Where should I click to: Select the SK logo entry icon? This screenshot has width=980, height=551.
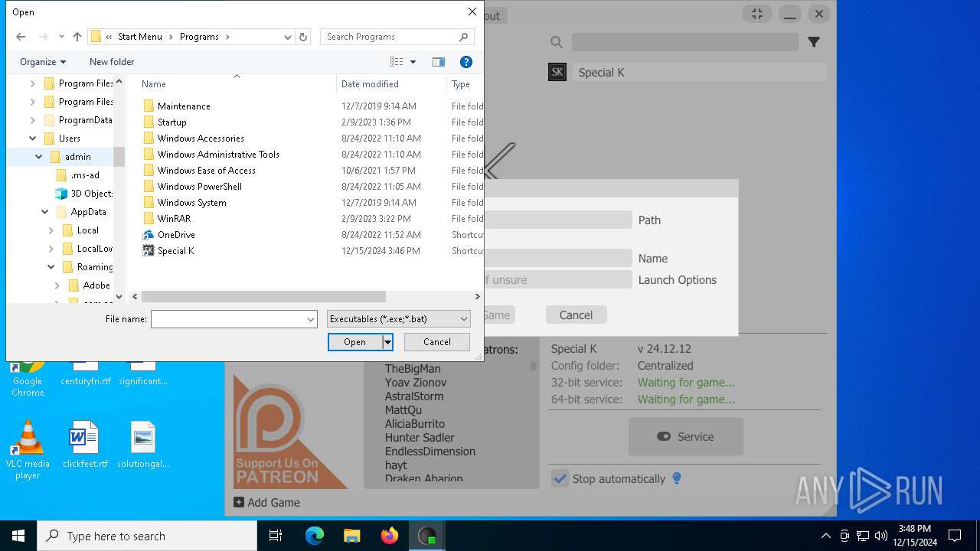point(557,73)
